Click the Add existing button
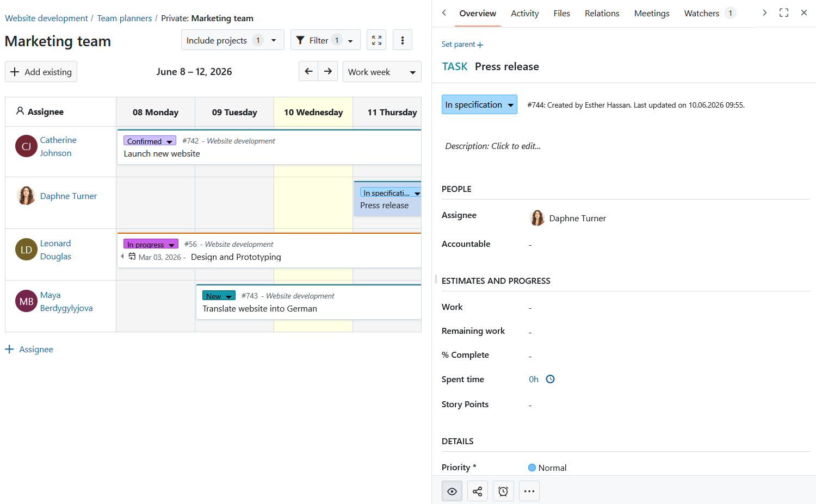The image size is (816, 504). [41, 72]
